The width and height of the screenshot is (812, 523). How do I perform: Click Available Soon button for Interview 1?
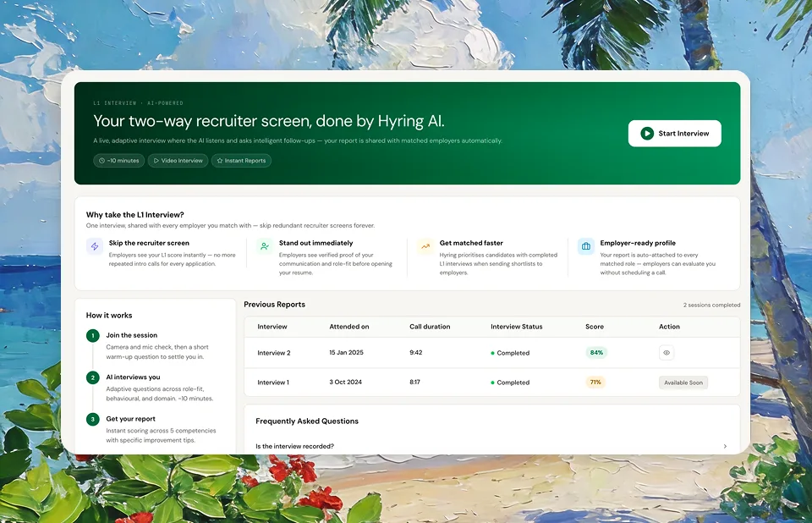[683, 383]
